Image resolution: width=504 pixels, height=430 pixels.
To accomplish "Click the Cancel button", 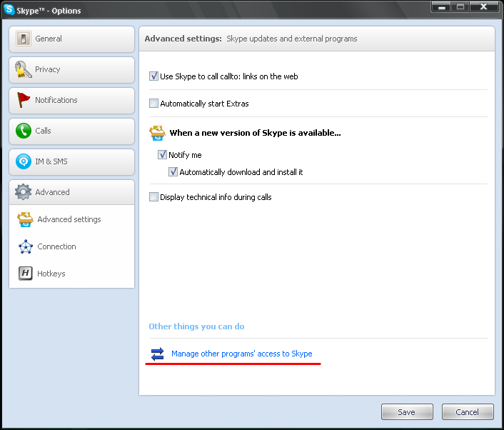I will (x=468, y=412).
